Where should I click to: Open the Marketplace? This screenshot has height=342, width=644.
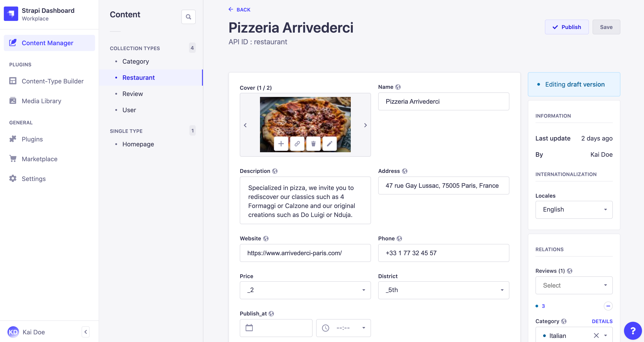point(39,159)
